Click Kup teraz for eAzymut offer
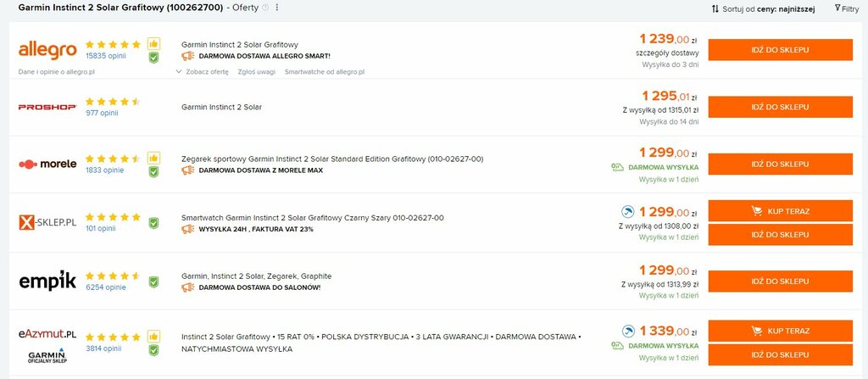868x379 pixels. point(780,331)
